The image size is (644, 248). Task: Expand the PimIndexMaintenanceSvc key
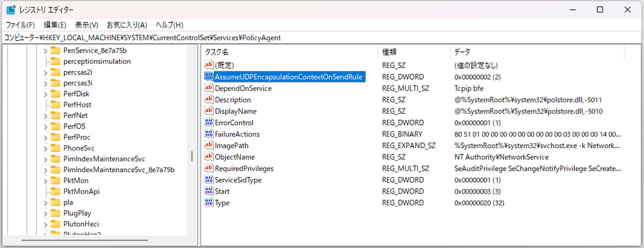pos(45,159)
